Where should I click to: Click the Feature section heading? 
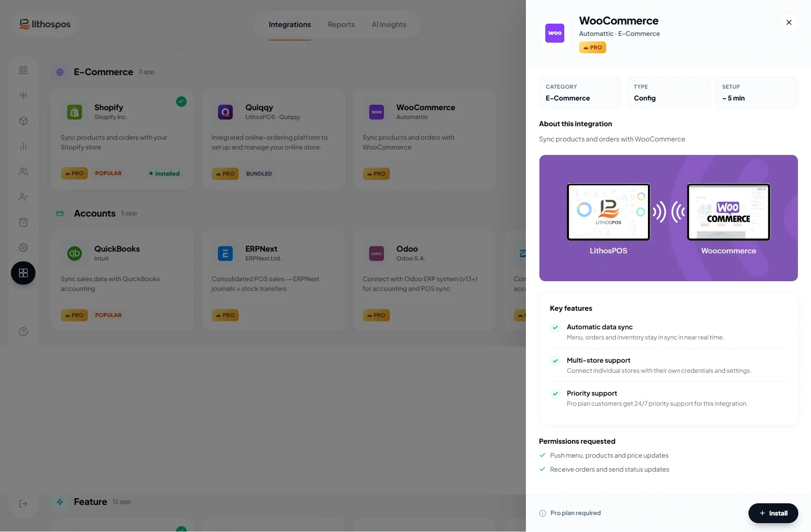90,502
